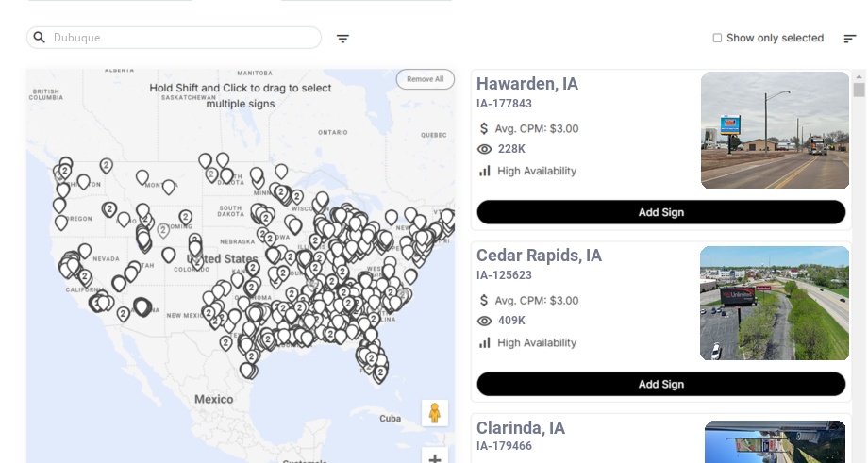Viewport: 868px width, 463px height.
Task: Open the sort icon at top right
Action: (850, 39)
